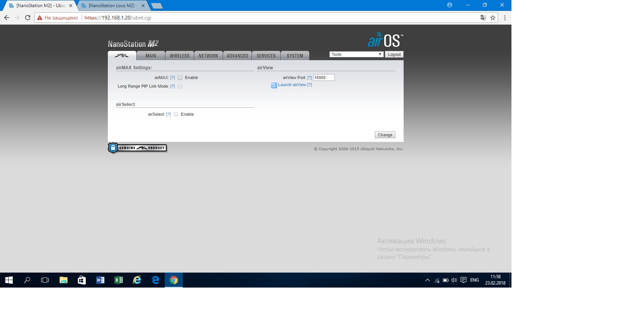644x328 pixels.
Task: Switch to the WIRELESS tab
Action: pyautogui.click(x=180, y=56)
